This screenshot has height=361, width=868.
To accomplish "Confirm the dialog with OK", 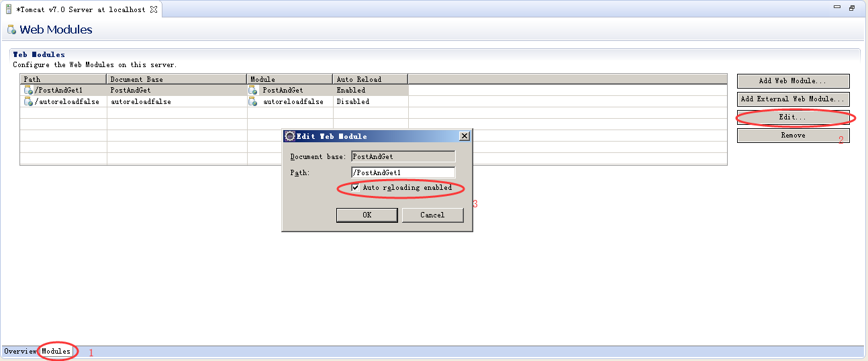I will (x=367, y=215).
